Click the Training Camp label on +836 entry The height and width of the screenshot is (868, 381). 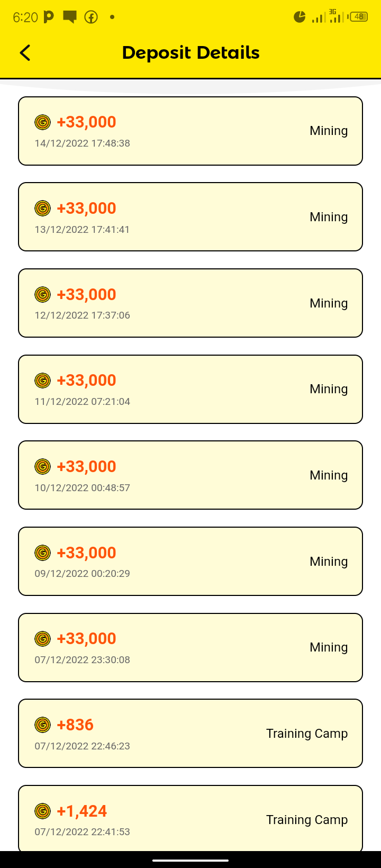[306, 734]
